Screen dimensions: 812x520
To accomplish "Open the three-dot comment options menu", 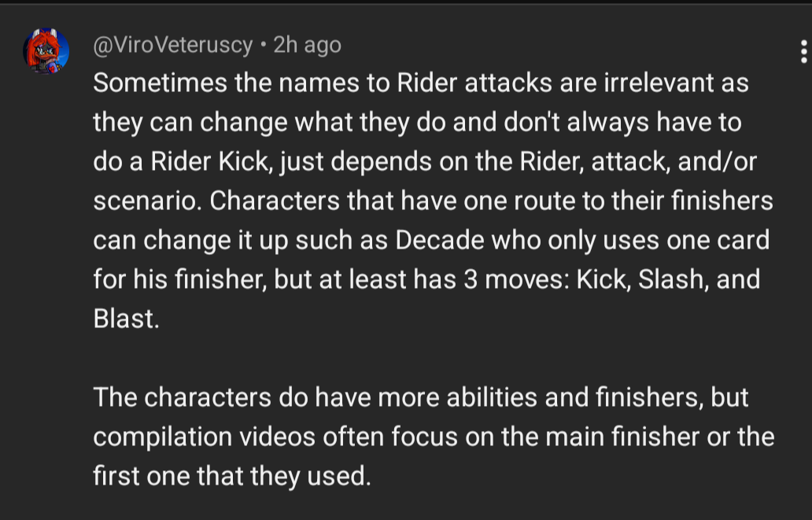I will coord(803,52).
